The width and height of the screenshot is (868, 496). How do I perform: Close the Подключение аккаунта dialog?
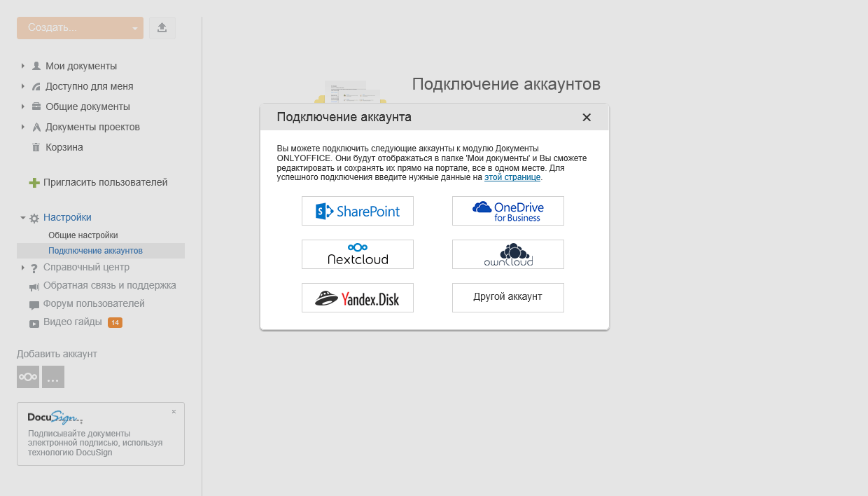pos(587,118)
